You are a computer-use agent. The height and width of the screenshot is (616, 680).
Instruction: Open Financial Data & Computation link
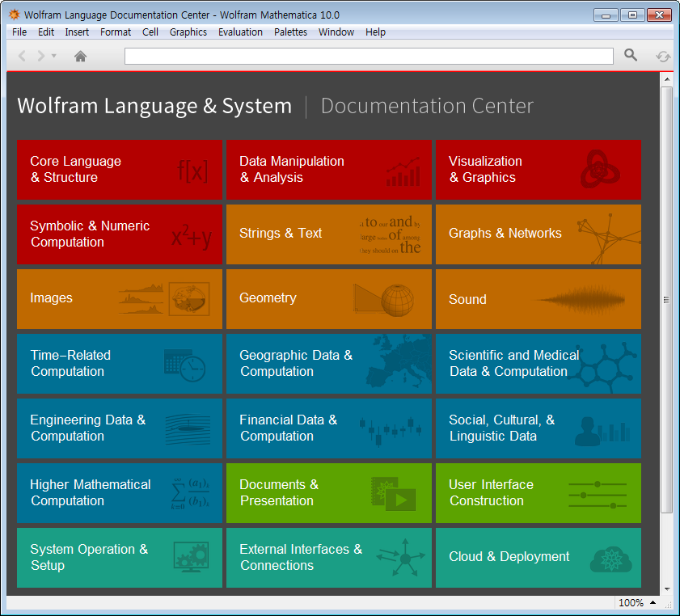pyautogui.click(x=288, y=428)
